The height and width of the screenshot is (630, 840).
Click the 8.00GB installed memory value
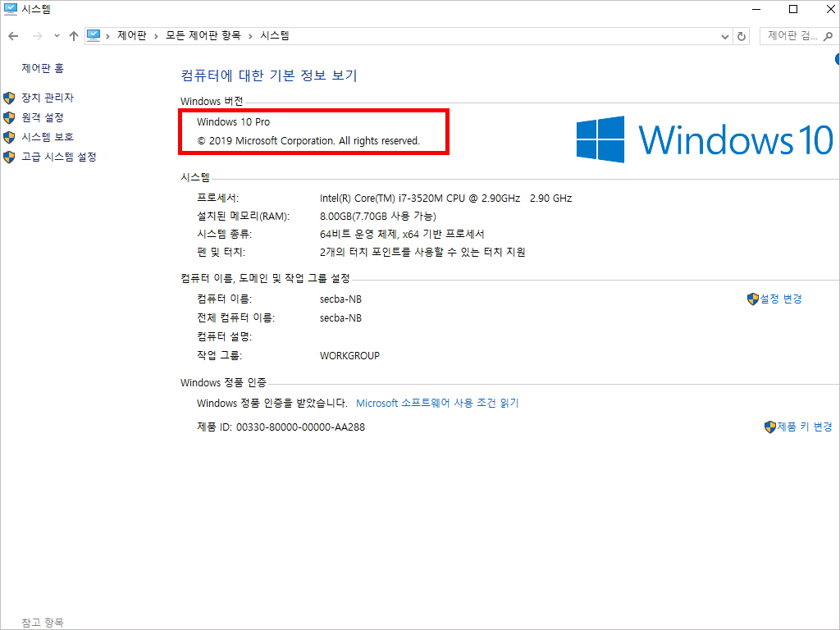click(377, 217)
